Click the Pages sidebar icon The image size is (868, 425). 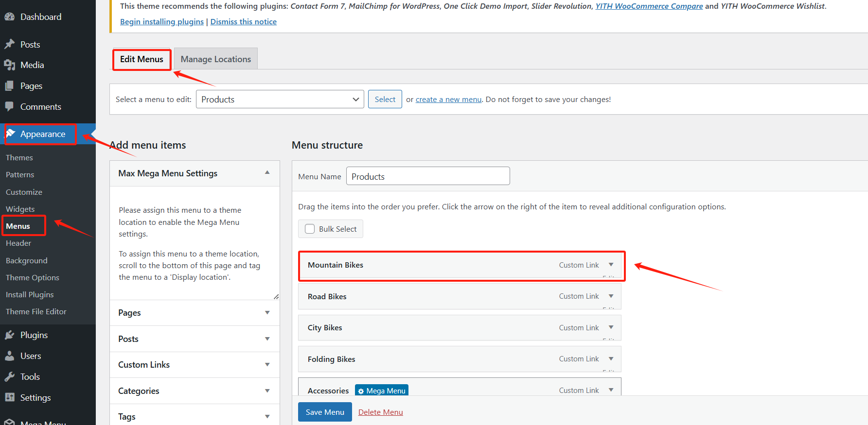10,85
